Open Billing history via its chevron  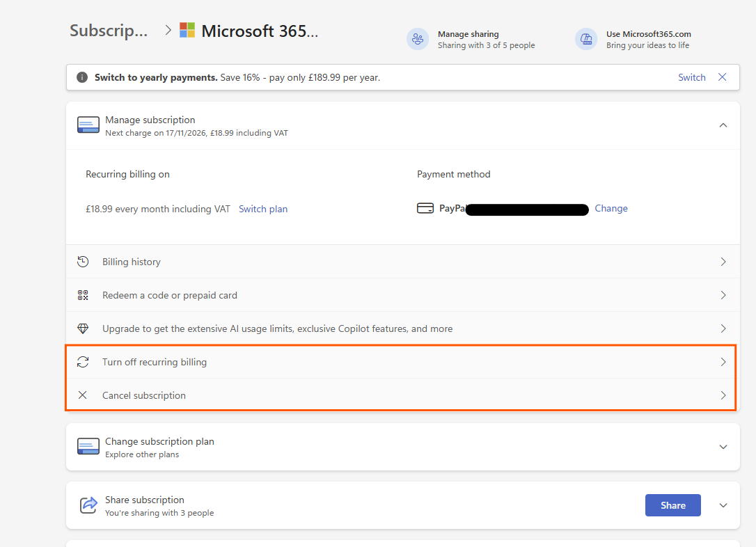pos(723,262)
